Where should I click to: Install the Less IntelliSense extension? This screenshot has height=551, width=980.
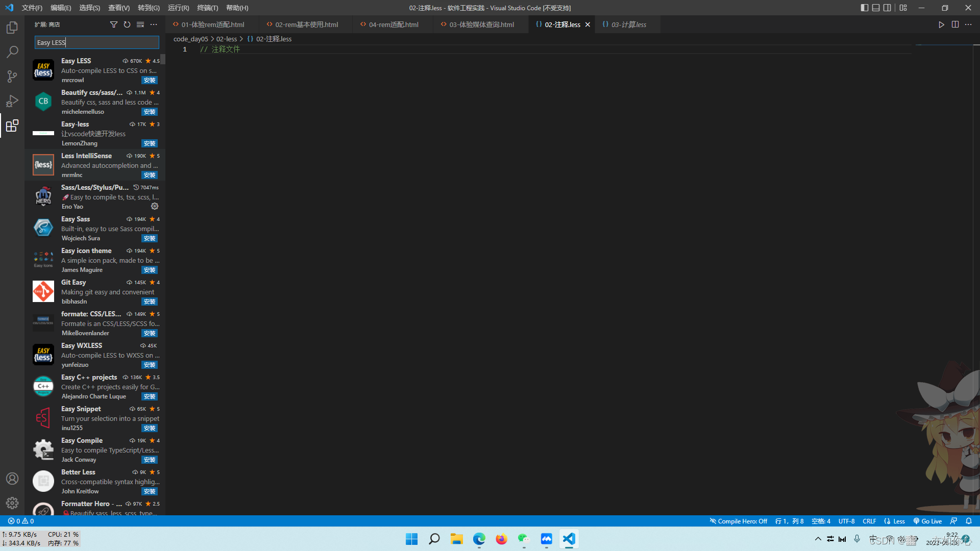tap(150, 175)
